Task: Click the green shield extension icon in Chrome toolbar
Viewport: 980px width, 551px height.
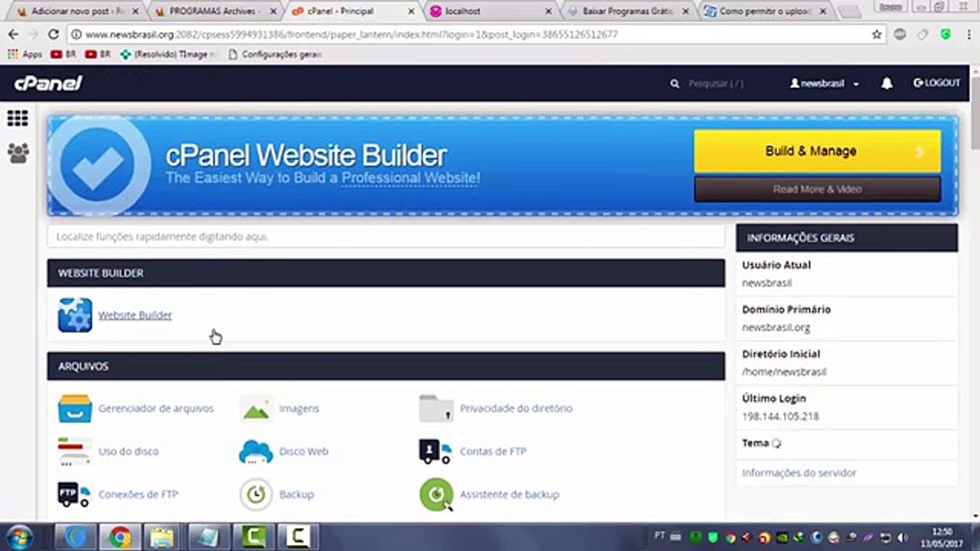Action: coord(946,34)
